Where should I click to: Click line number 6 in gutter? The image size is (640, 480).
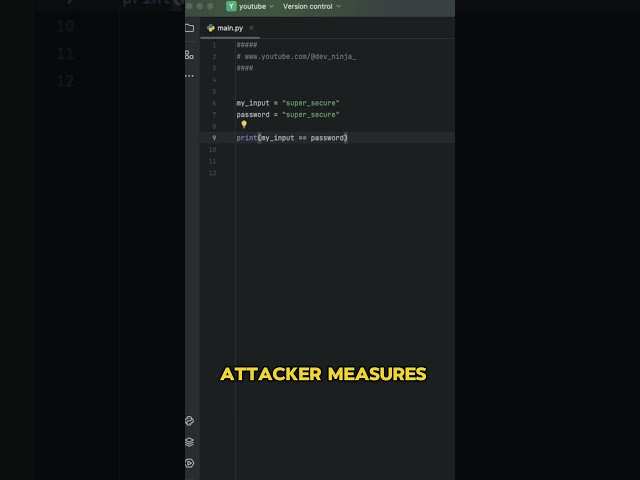tap(214, 103)
